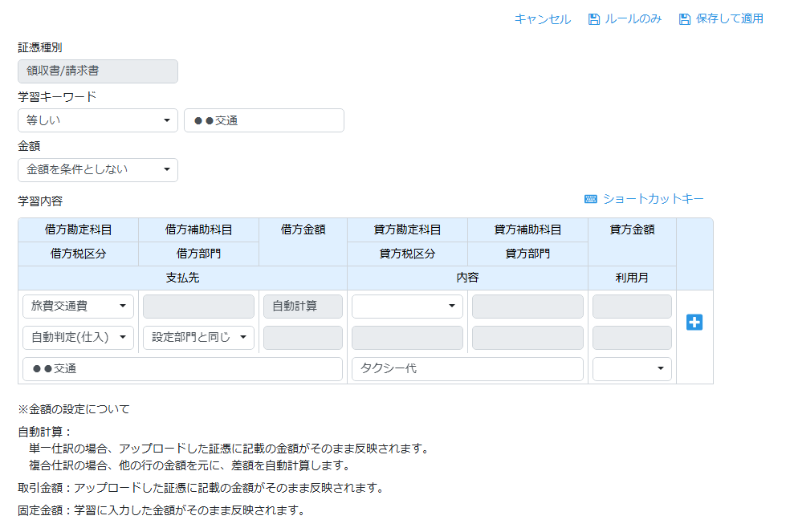Open the 利用月 dropdown in the bottom row
This screenshot has height=532, width=786.
pyautogui.click(x=632, y=369)
